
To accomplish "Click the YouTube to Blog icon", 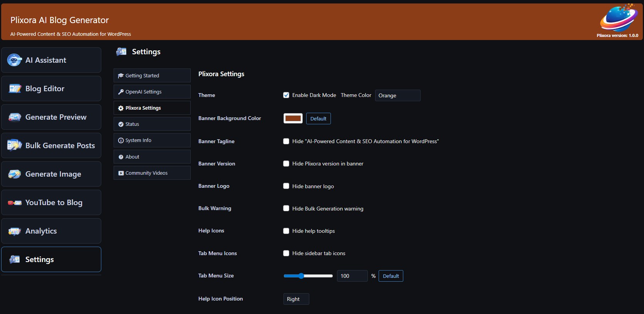I will pyautogui.click(x=15, y=203).
